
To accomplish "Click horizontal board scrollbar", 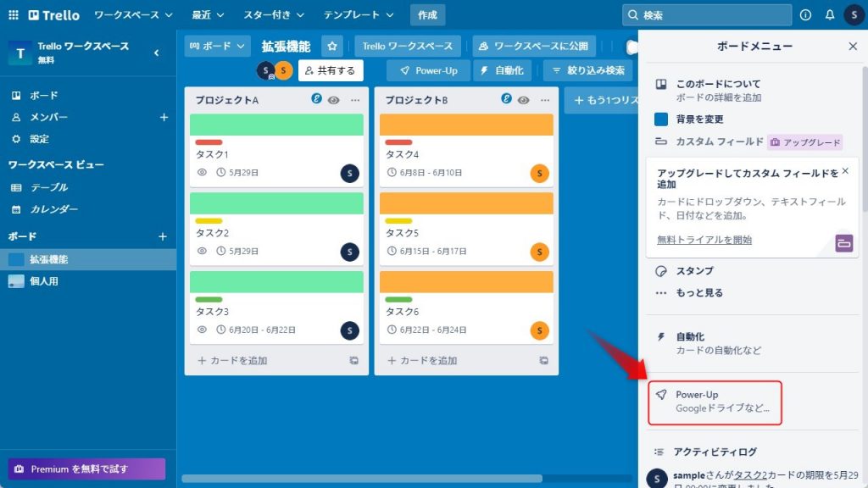I will [362, 479].
